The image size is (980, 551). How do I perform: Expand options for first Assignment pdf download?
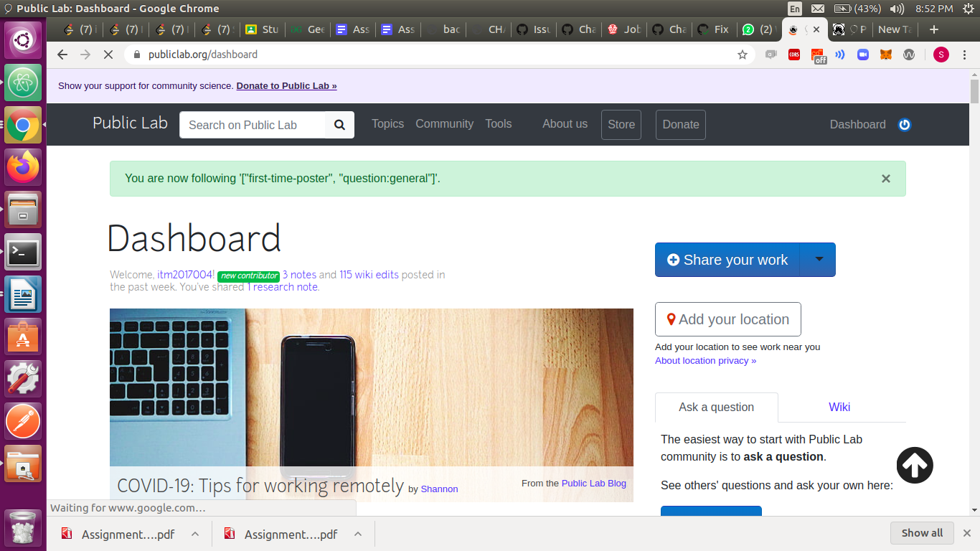click(194, 534)
